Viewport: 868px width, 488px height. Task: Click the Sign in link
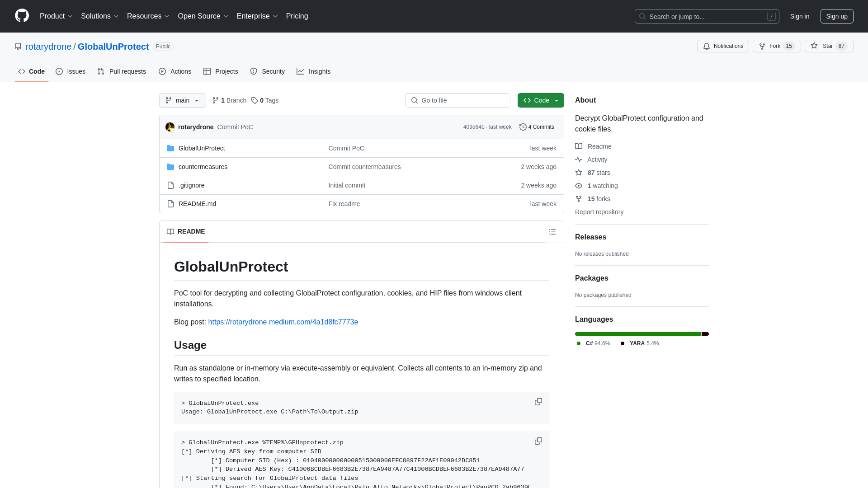800,16
